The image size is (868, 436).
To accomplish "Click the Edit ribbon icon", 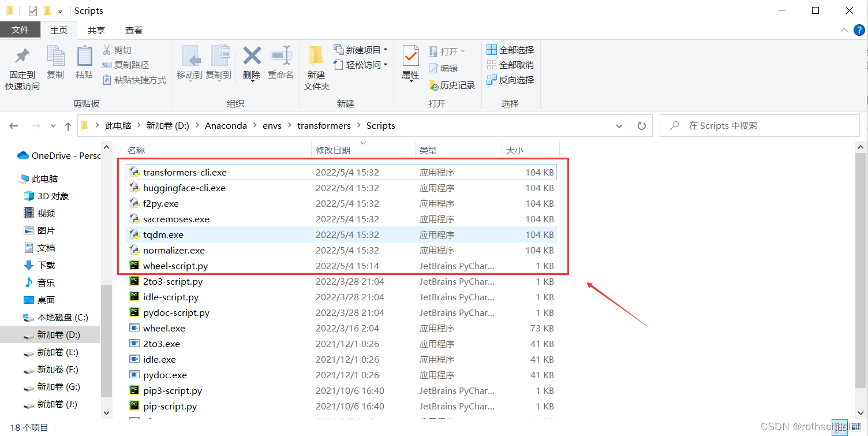I will [x=443, y=68].
